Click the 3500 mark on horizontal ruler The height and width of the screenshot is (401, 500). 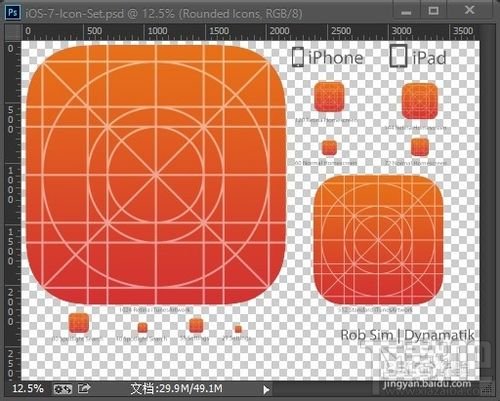[x=463, y=31]
